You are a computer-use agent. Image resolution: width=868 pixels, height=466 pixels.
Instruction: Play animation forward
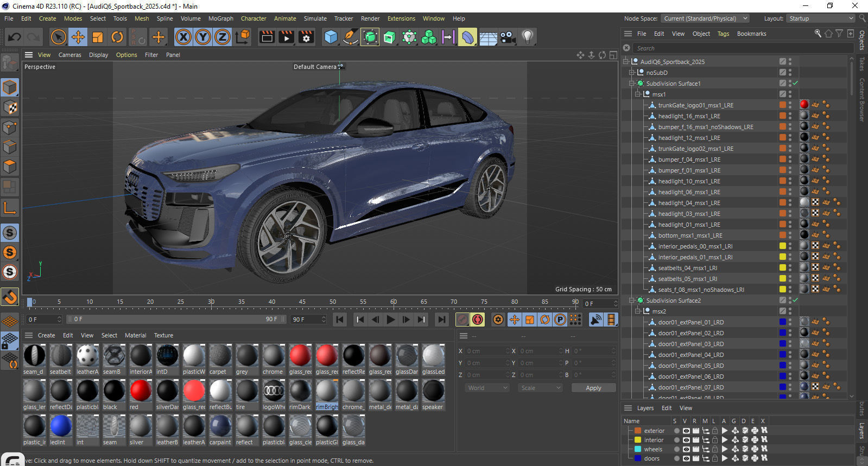coord(390,320)
